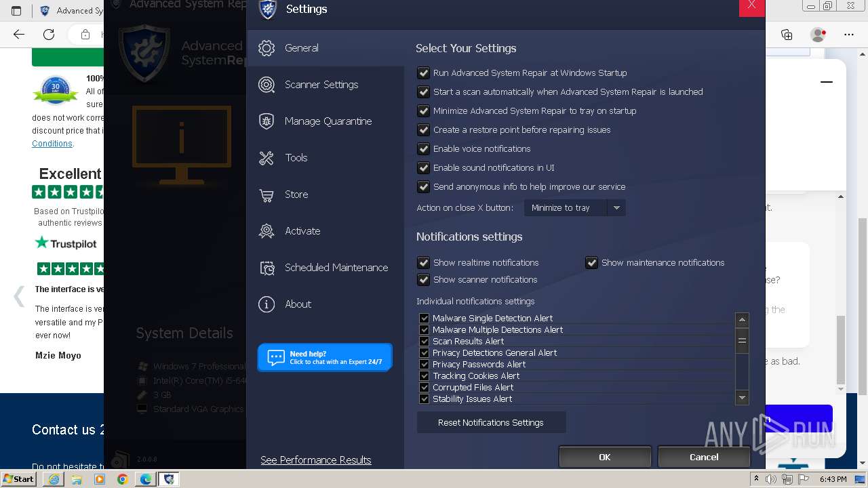Open Need help chat with an Expert
The height and width of the screenshot is (488, 868).
(x=325, y=357)
